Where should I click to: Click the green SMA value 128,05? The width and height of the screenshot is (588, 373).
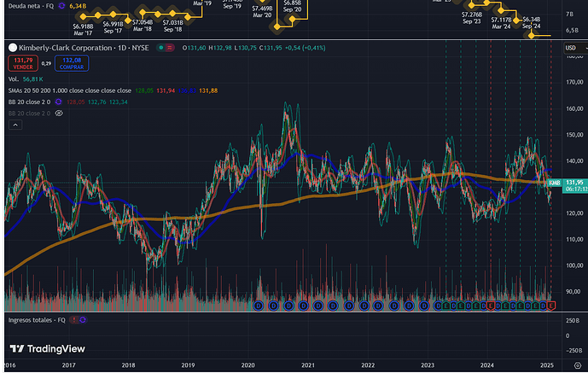(144, 90)
